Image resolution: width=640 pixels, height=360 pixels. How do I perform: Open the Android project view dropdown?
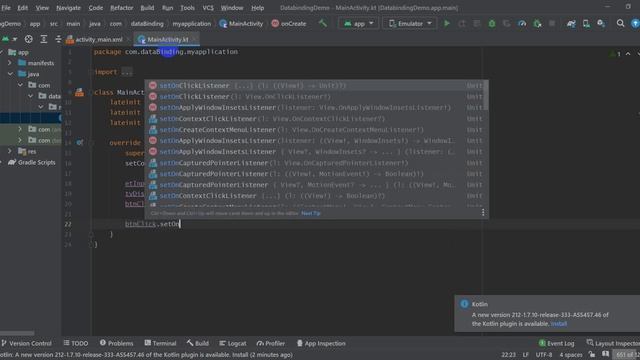(x=9, y=39)
